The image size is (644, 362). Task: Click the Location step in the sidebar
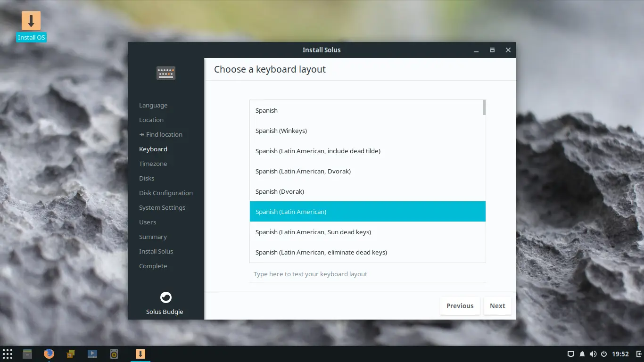(x=151, y=120)
